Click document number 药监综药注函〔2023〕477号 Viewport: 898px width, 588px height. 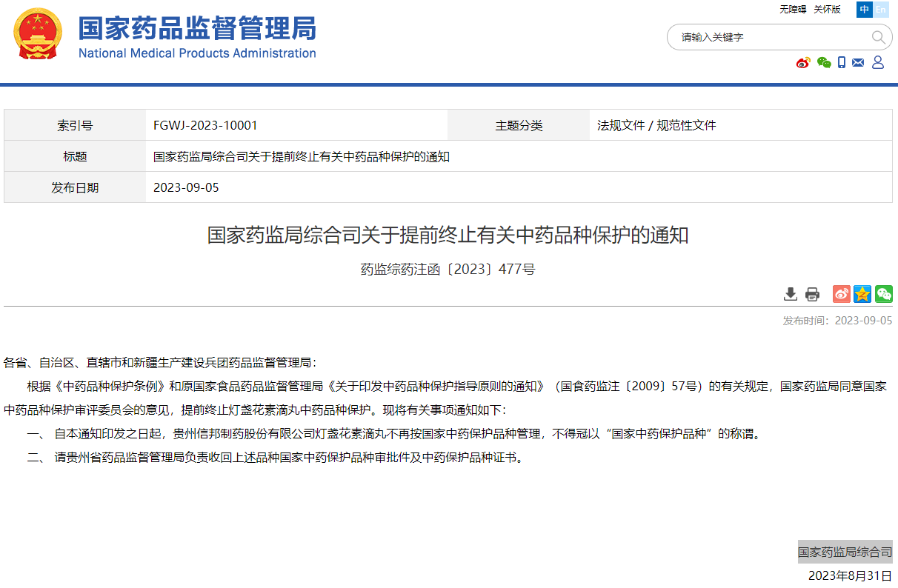pos(448,270)
